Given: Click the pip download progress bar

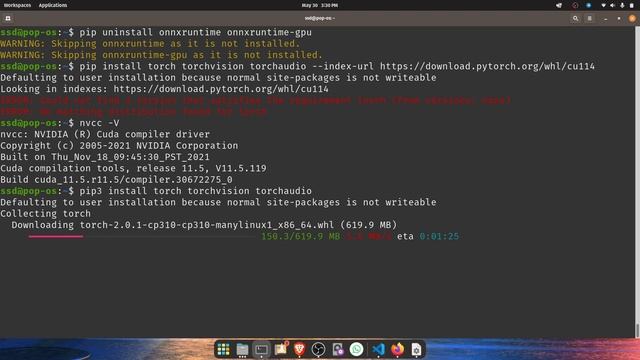Looking at the screenshot, I should tap(142, 236).
